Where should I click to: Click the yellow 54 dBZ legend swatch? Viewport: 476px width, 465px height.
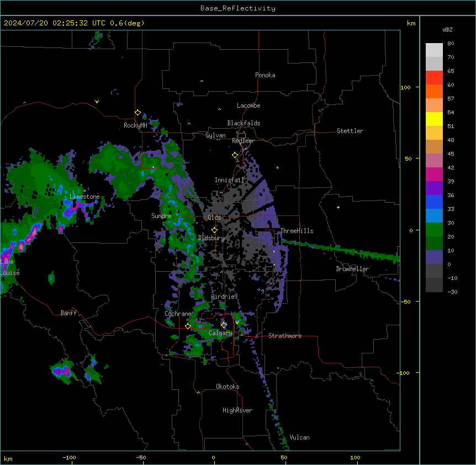tap(434, 119)
